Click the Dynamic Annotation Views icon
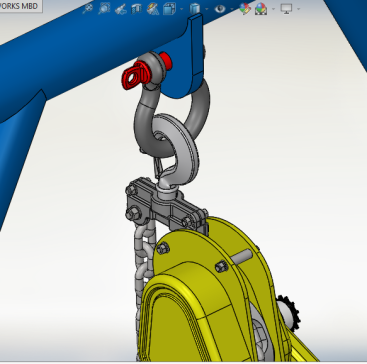Image resolution: width=367 pixels, height=364 pixels. [153, 9]
